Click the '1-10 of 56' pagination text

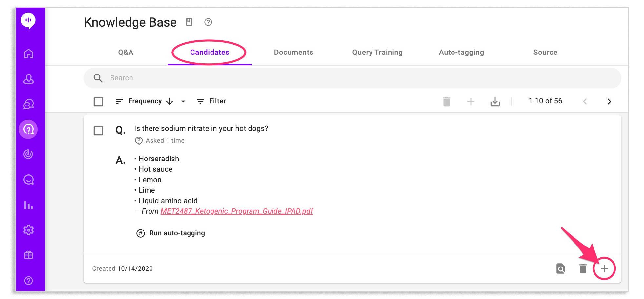pyautogui.click(x=545, y=101)
